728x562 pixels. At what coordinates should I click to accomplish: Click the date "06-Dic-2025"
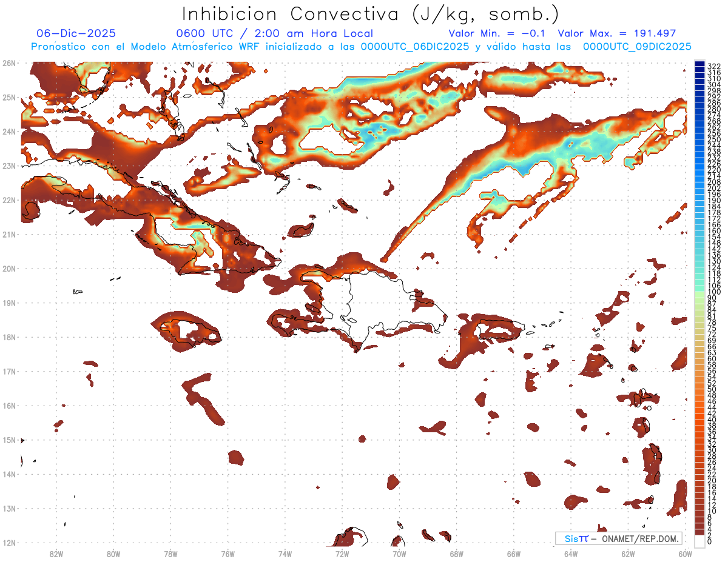(76, 33)
